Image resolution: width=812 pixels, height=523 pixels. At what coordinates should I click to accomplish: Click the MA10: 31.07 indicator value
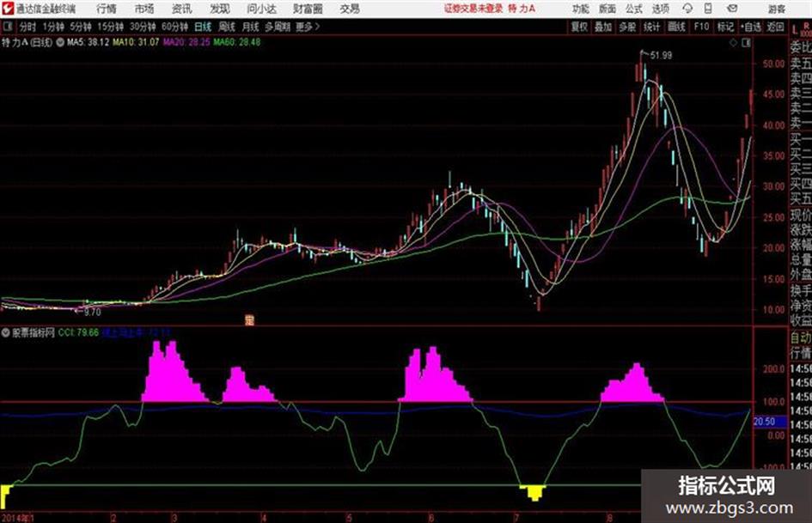[x=137, y=42]
